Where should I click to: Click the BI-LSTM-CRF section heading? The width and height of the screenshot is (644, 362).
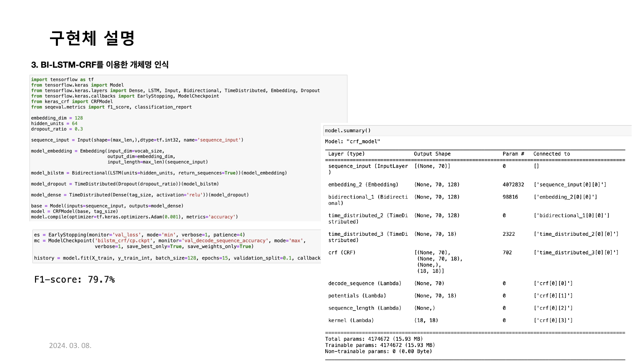pos(100,65)
